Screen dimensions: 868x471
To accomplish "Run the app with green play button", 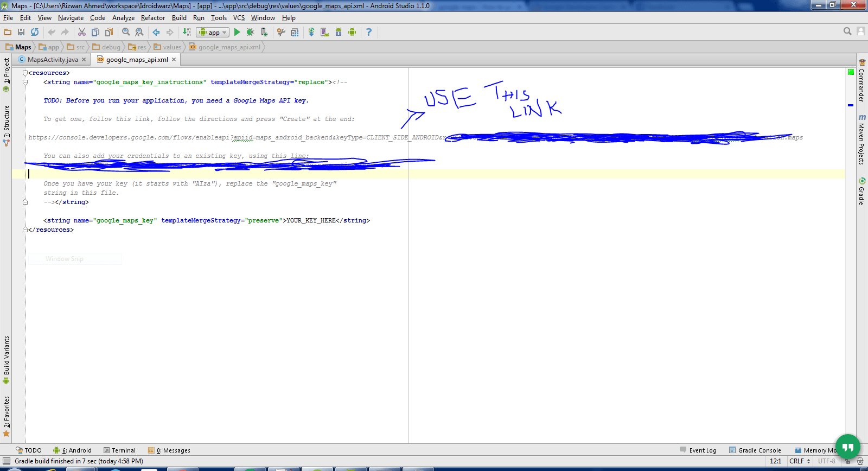I will pyautogui.click(x=237, y=32).
